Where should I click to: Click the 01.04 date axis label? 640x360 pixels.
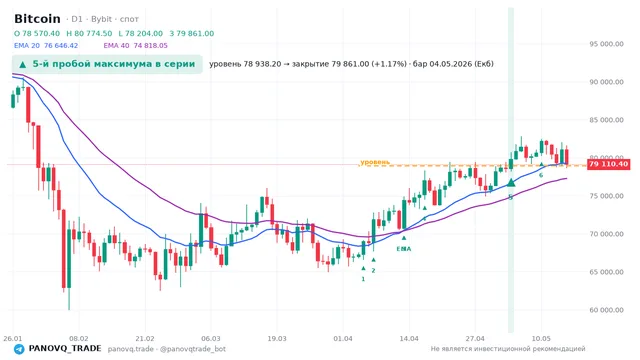(343, 338)
